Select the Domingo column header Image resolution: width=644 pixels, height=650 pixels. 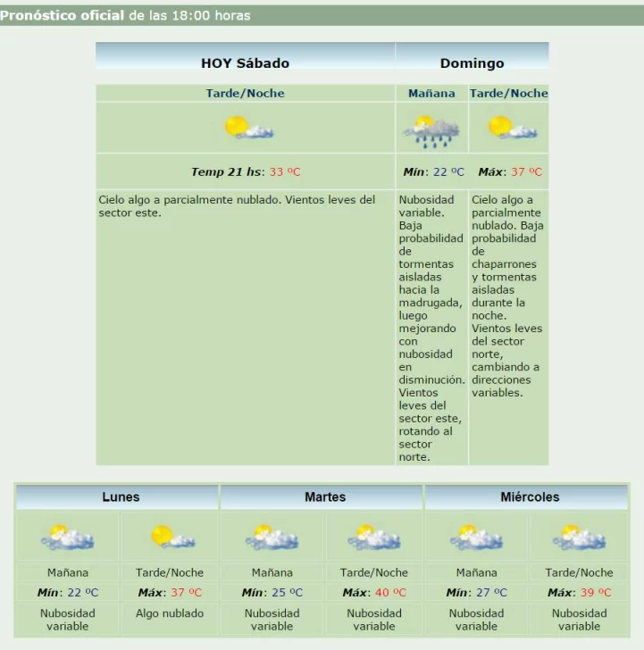(472, 63)
